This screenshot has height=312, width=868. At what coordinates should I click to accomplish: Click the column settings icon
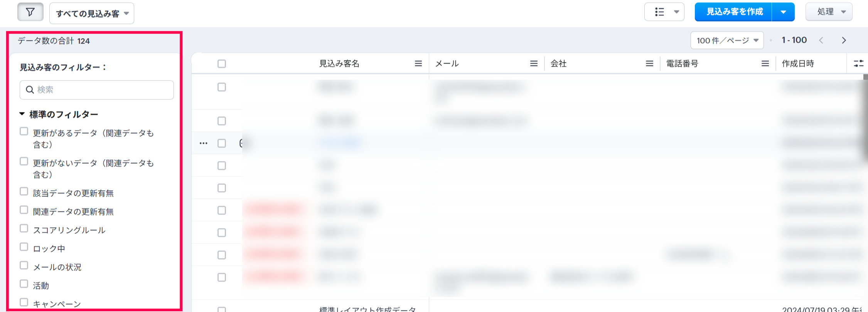(x=858, y=64)
